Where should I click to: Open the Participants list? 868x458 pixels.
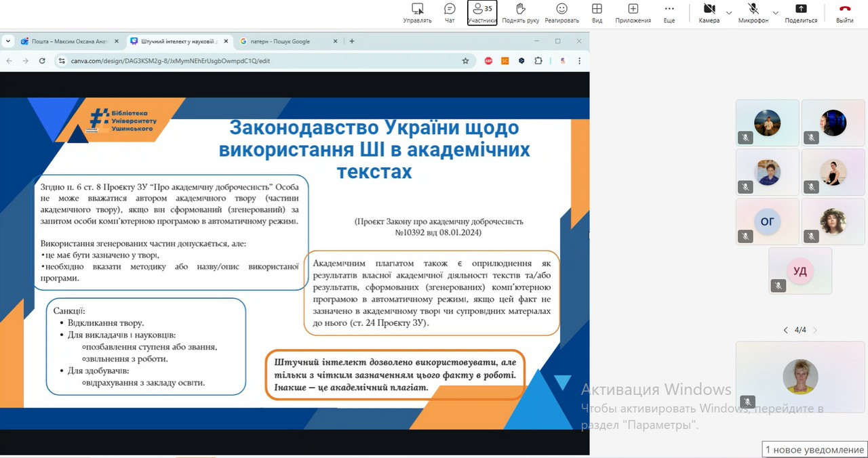pyautogui.click(x=482, y=12)
